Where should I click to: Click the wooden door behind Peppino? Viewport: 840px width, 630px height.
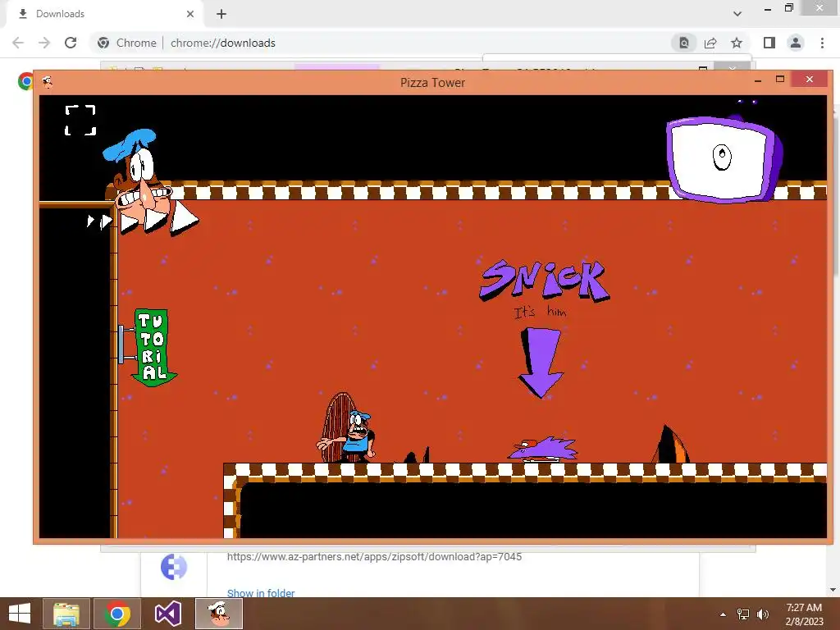point(335,427)
